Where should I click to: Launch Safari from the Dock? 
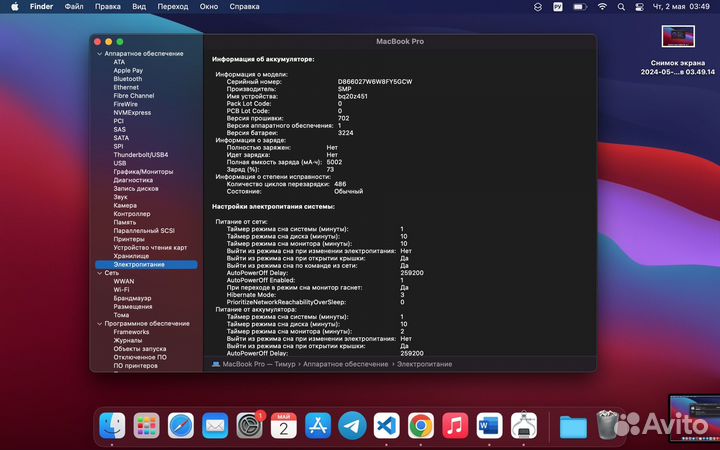[x=180, y=426]
